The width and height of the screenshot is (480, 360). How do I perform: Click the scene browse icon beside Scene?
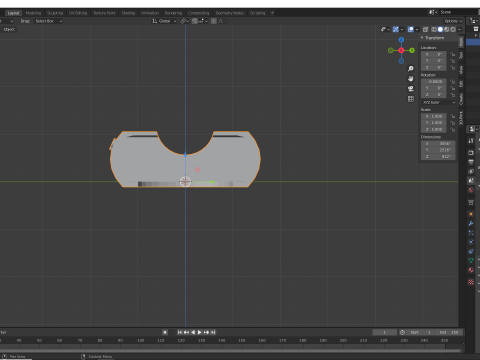pos(433,12)
